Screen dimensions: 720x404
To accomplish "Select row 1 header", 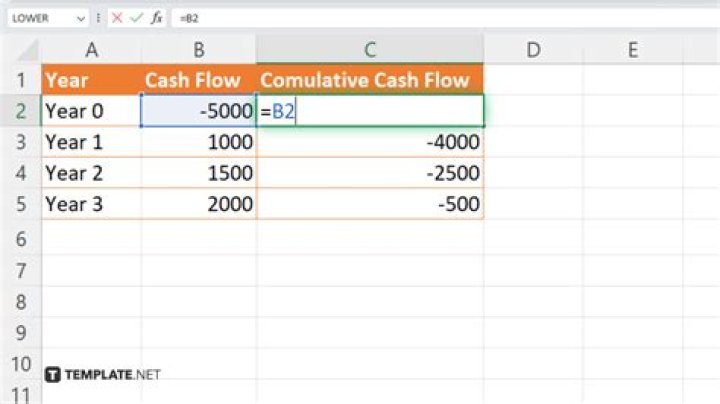I will (x=21, y=80).
